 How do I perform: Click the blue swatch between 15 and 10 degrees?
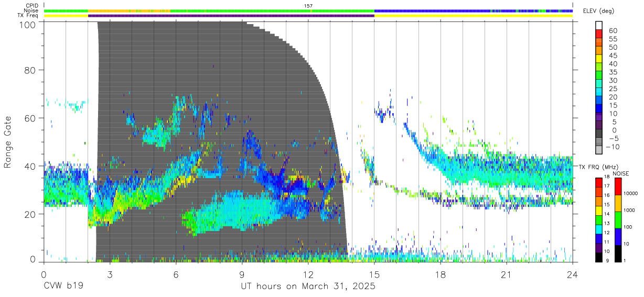click(599, 109)
